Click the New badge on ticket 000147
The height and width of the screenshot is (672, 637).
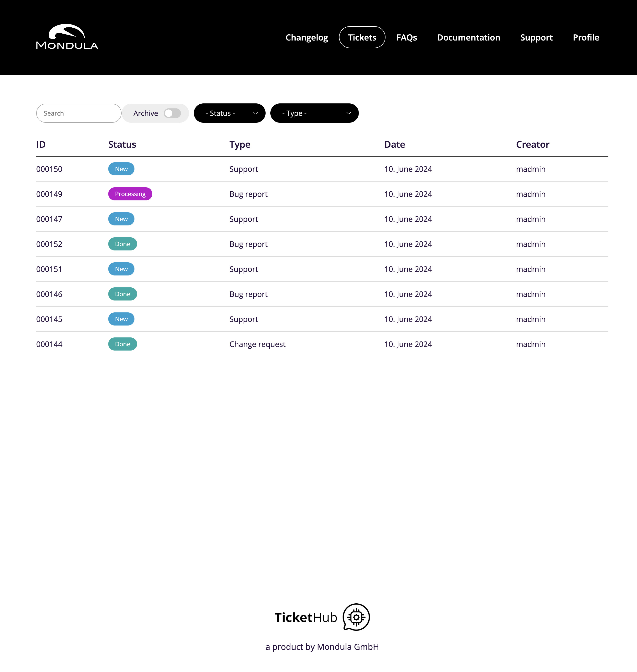click(121, 219)
